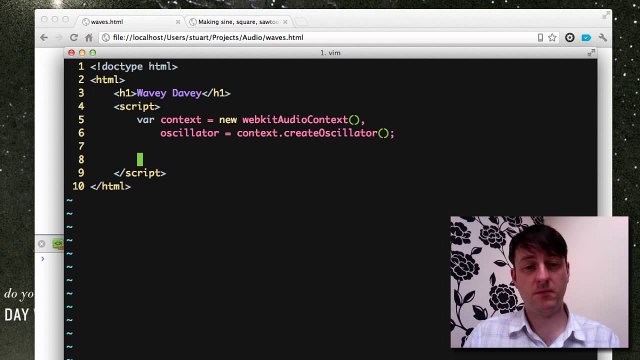This screenshot has height=360, width=640.
Task: Minimize the vim terminal window
Action: coord(82,53)
